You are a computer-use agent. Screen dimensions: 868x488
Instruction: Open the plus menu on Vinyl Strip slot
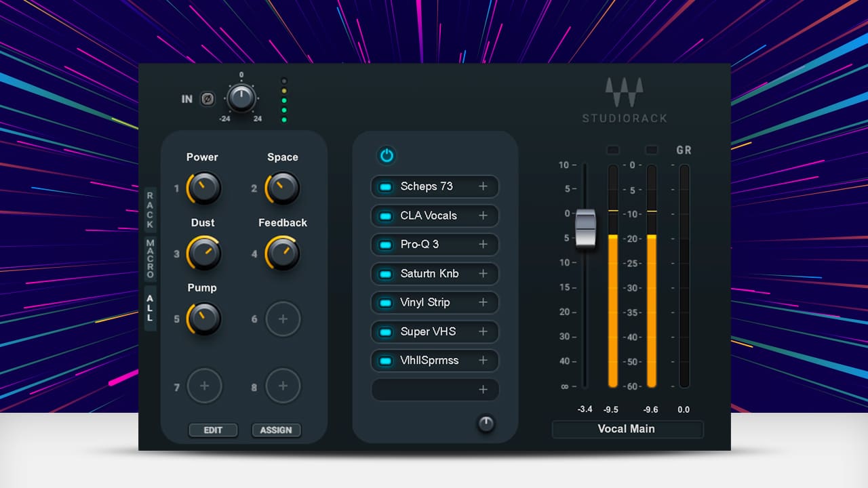click(x=483, y=302)
